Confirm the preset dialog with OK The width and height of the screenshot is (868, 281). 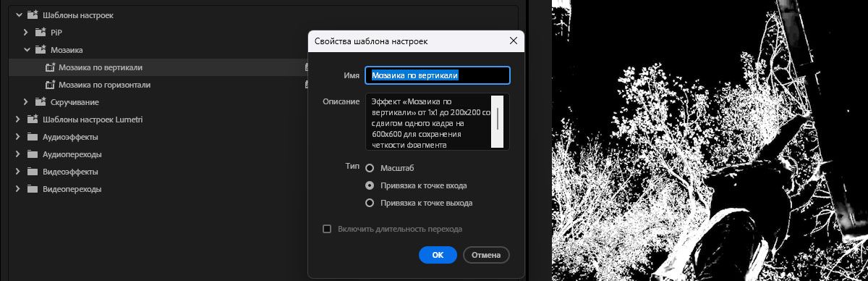pyautogui.click(x=438, y=255)
